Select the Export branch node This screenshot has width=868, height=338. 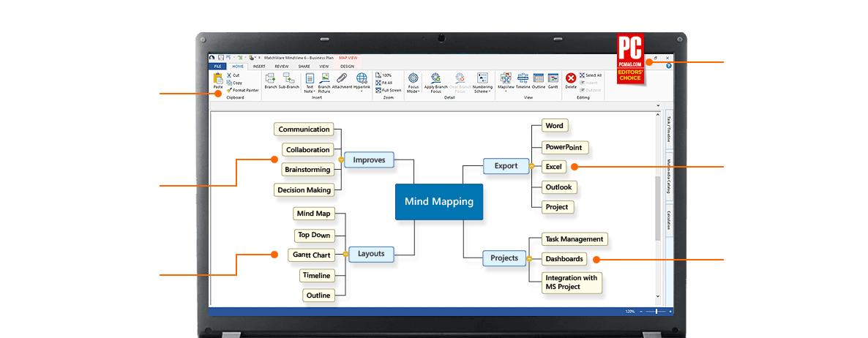506,166
